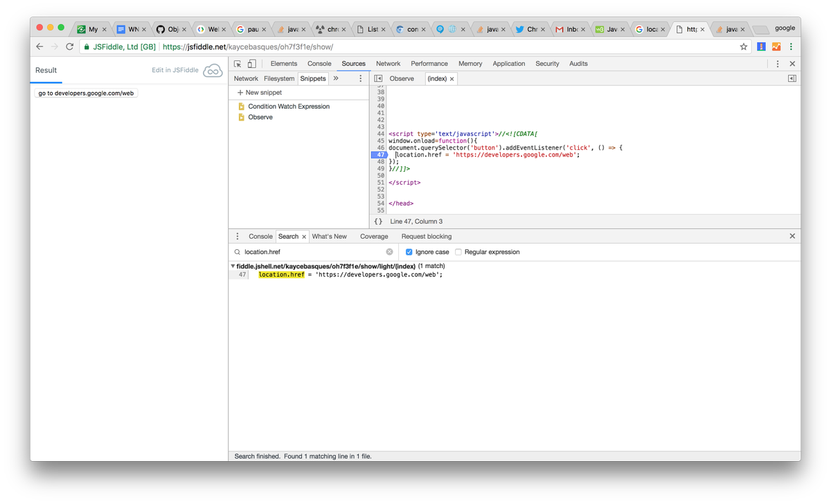Image resolution: width=831 pixels, height=504 pixels.
Task: Open the drawer Console tab
Action: [260, 237]
